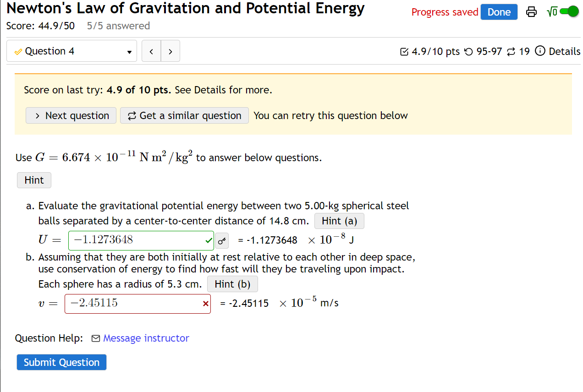
Task: Open the Message instructor link
Action: pyautogui.click(x=146, y=338)
